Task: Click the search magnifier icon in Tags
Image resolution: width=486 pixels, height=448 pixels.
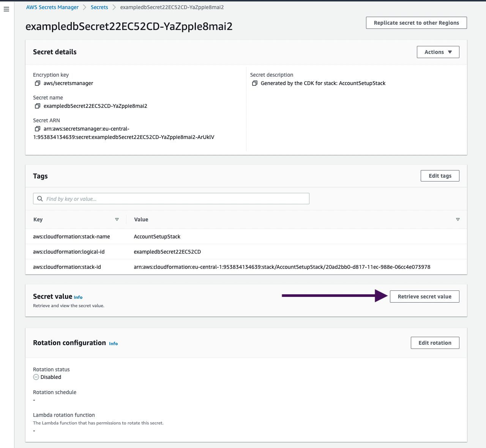Action: [40, 199]
